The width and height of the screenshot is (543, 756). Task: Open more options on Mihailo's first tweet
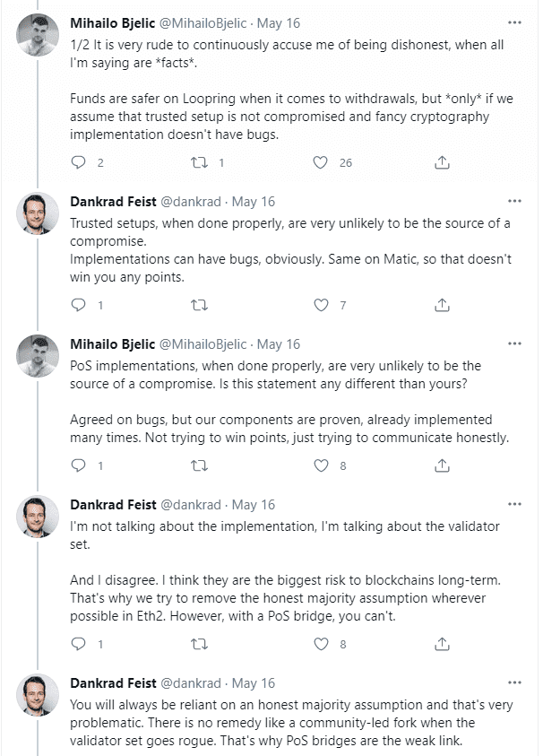[x=514, y=22]
